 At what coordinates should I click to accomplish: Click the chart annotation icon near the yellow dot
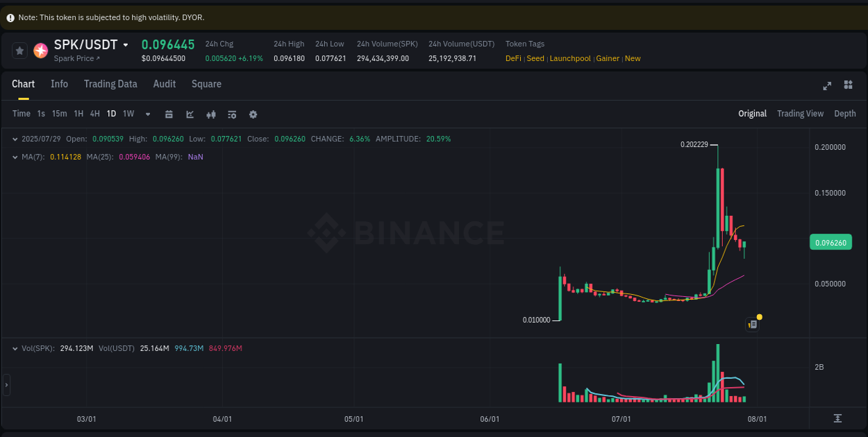point(752,324)
